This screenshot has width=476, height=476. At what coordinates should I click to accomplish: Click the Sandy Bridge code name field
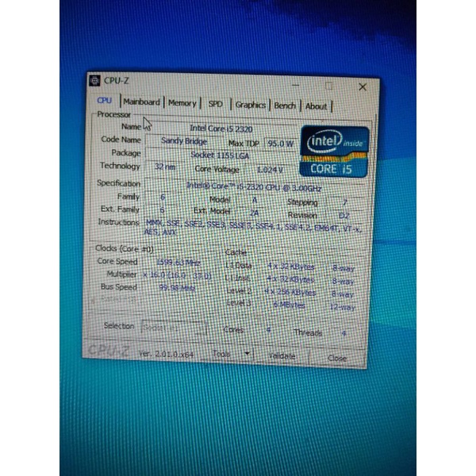(x=183, y=140)
